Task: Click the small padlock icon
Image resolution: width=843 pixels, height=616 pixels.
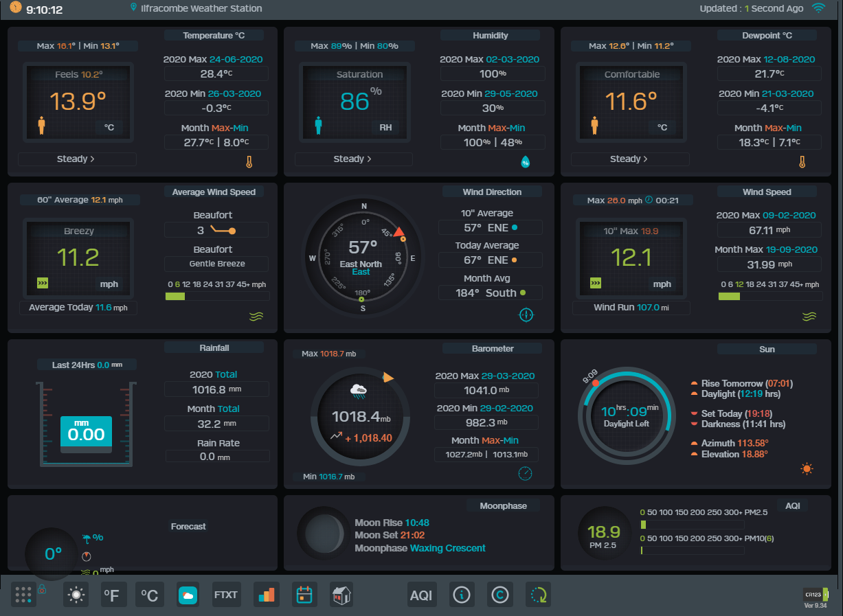Action: pos(42,589)
